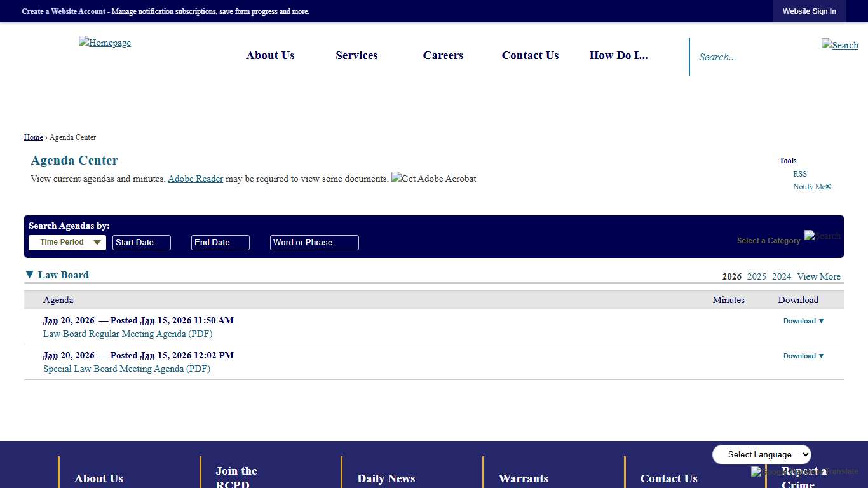Expand Download options for the Special Meeting Agenda
Viewport: 868px width, 488px height.
(x=803, y=356)
